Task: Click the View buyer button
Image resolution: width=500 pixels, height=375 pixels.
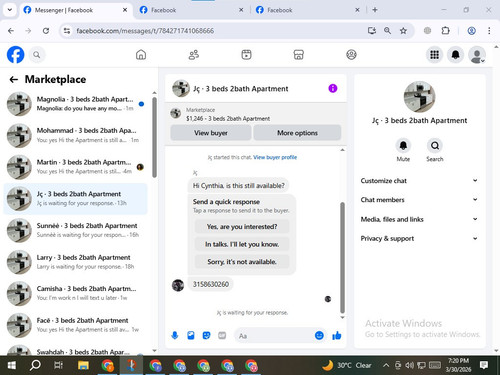Action: pos(211,133)
